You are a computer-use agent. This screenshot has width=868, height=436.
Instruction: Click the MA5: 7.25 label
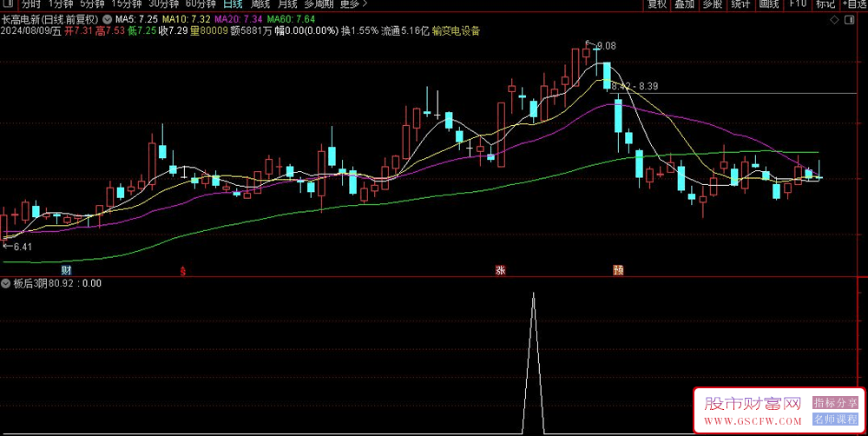point(137,19)
